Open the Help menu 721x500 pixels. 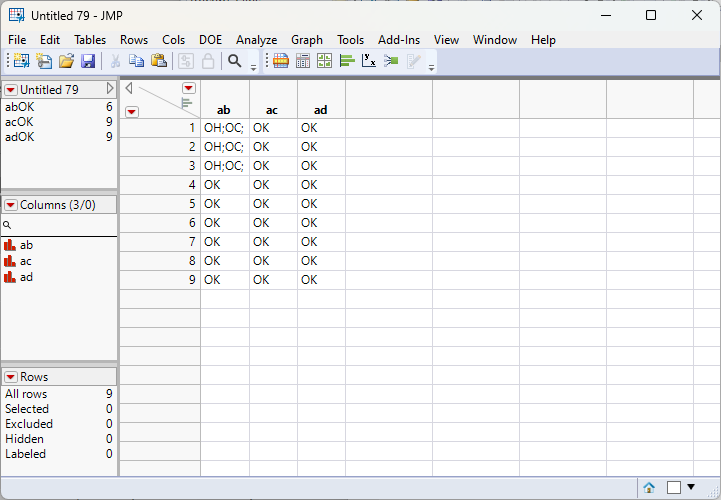(543, 40)
